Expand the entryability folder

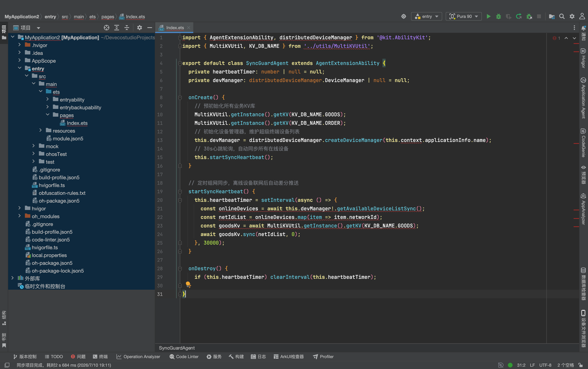coord(48,99)
